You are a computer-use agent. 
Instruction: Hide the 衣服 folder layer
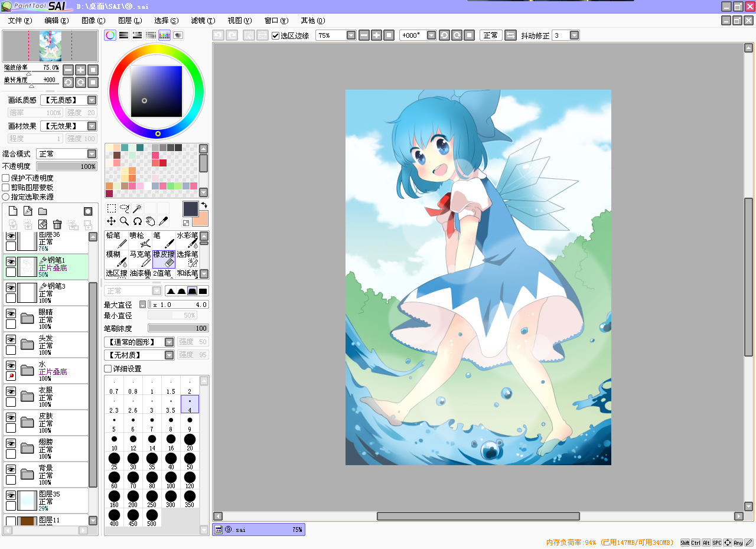click(11, 391)
